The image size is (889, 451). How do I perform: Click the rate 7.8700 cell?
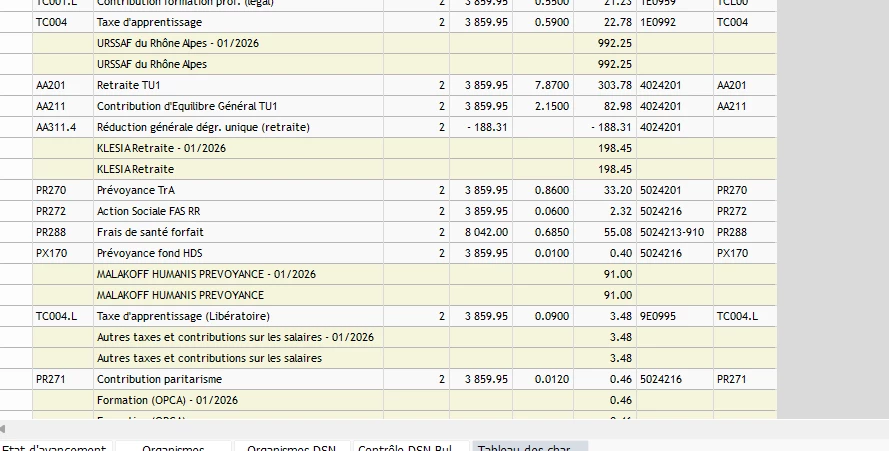coord(543,85)
